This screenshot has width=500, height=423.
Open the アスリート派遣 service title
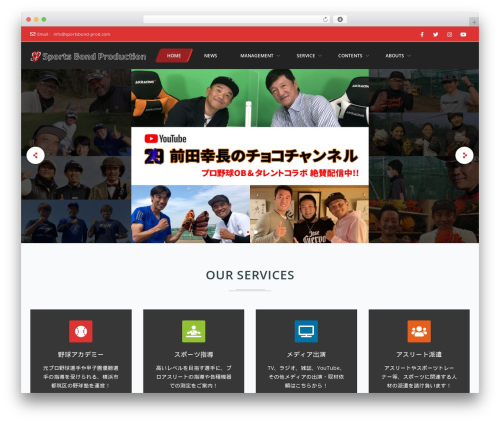coord(419,355)
